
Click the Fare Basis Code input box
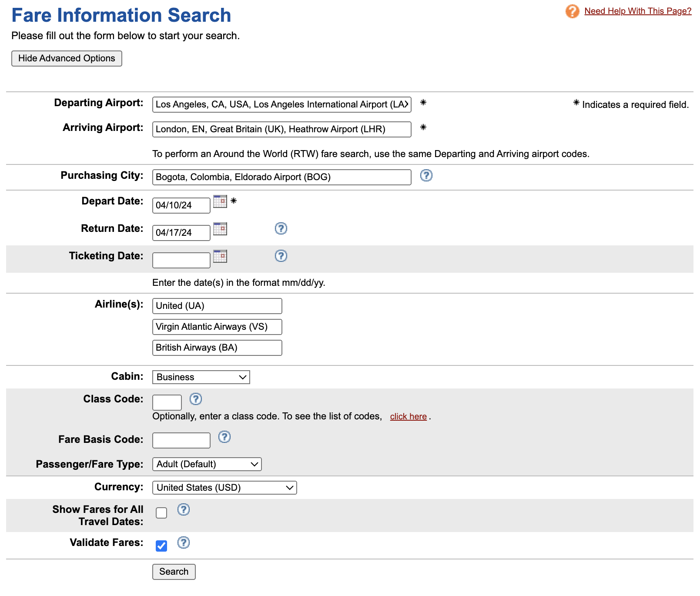pos(181,440)
